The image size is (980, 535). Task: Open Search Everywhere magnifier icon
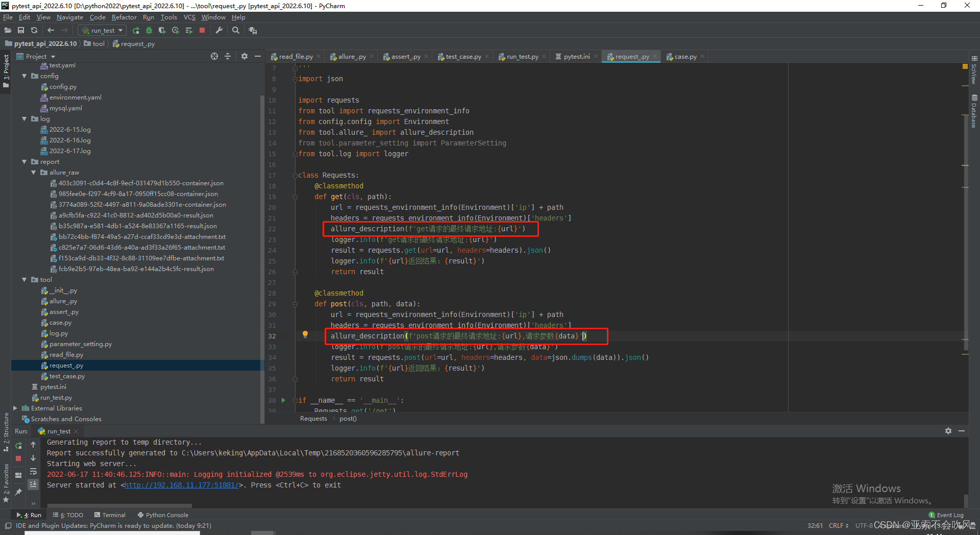(236, 30)
